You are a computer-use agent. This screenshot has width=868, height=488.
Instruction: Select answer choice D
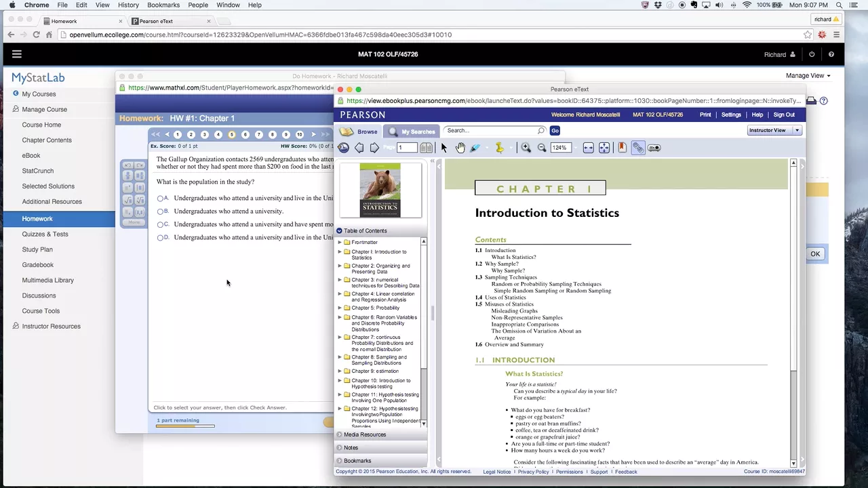(160, 238)
